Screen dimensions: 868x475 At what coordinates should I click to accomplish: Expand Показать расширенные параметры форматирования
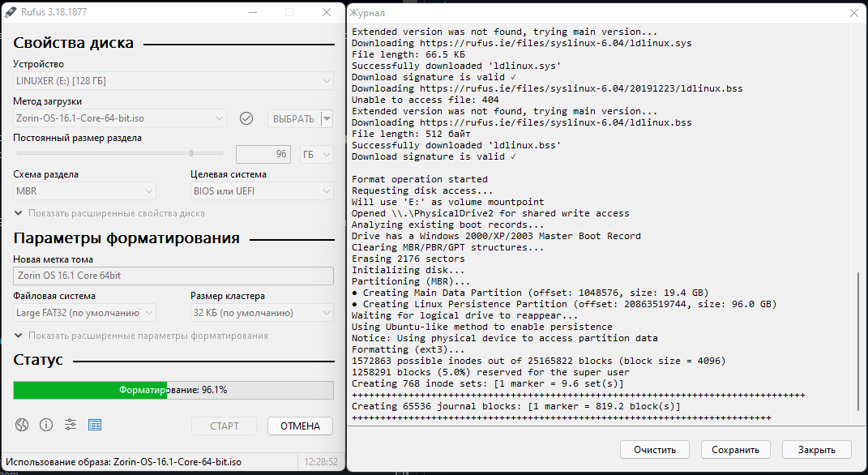click(141, 336)
